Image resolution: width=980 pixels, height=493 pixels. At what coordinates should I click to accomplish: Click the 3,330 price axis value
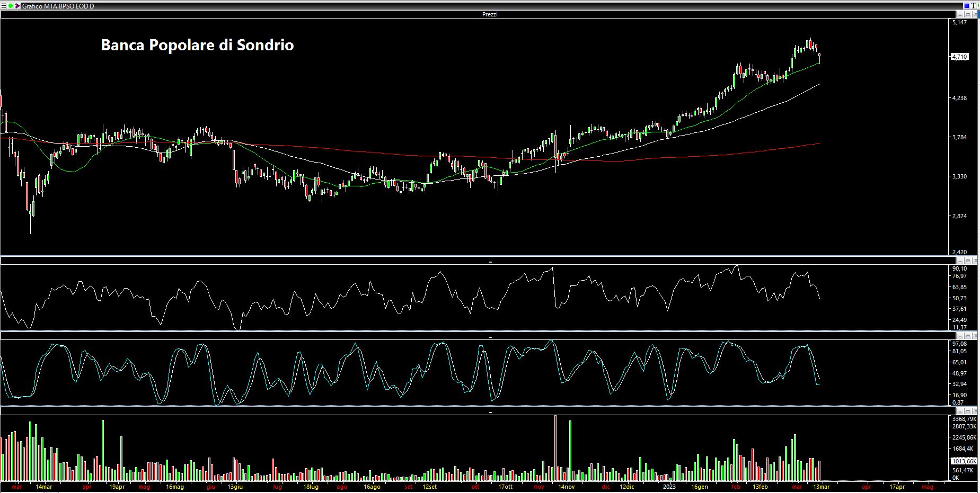(x=960, y=176)
